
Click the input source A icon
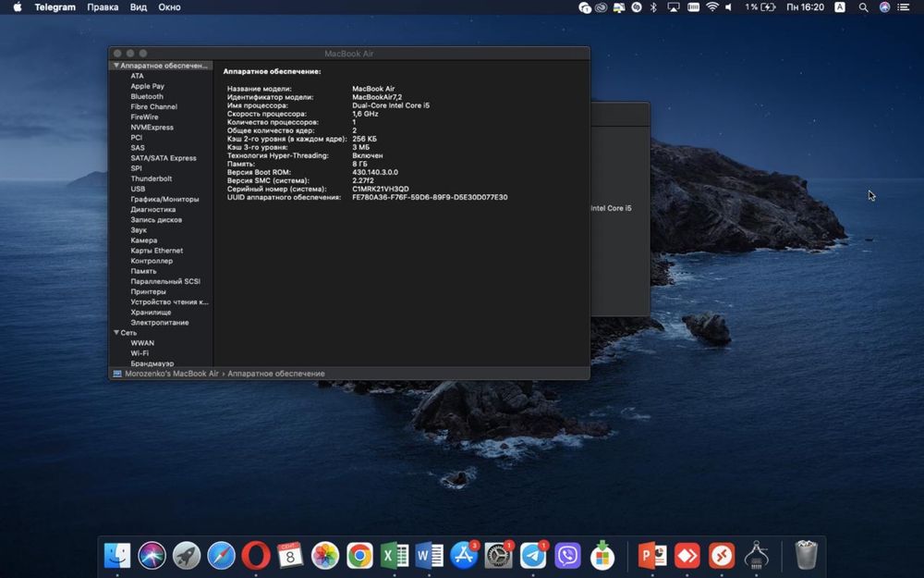click(x=840, y=7)
